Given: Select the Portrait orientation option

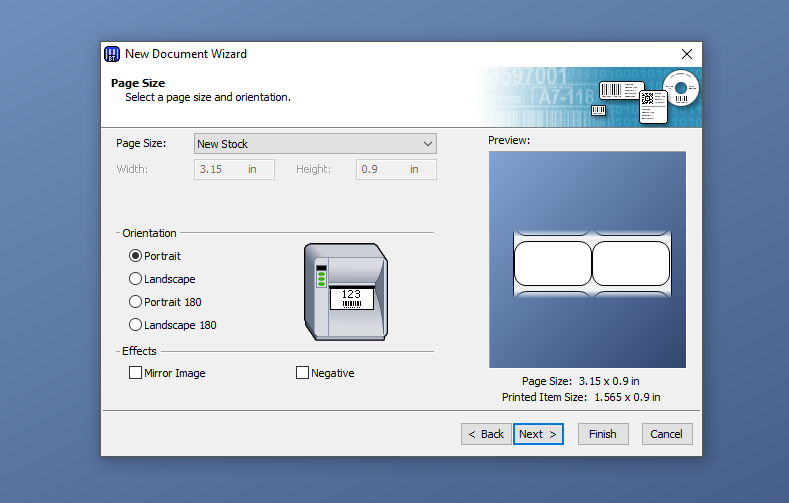Looking at the screenshot, I should tap(136, 256).
